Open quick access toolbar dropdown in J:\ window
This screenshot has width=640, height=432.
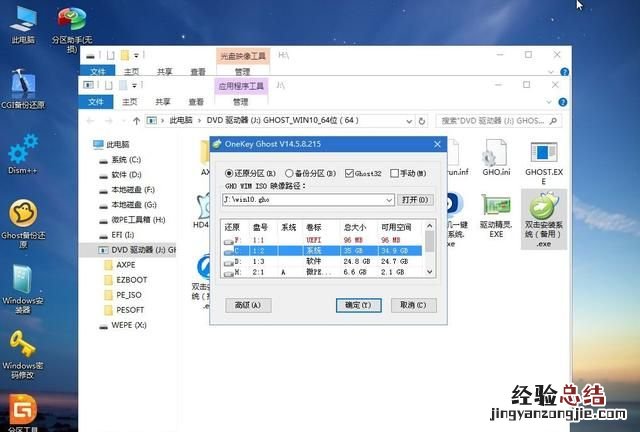coord(134,85)
